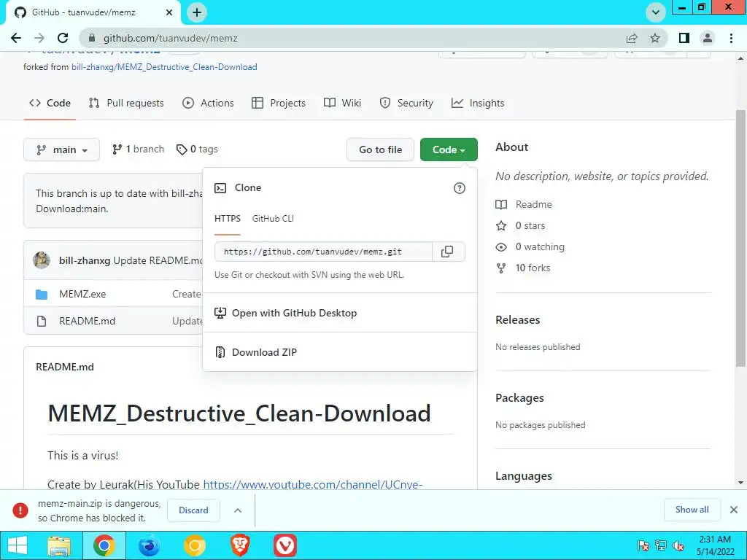Click the MEMZ.exe folder icon
The height and width of the screenshot is (560, 747).
tap(42, 295)
